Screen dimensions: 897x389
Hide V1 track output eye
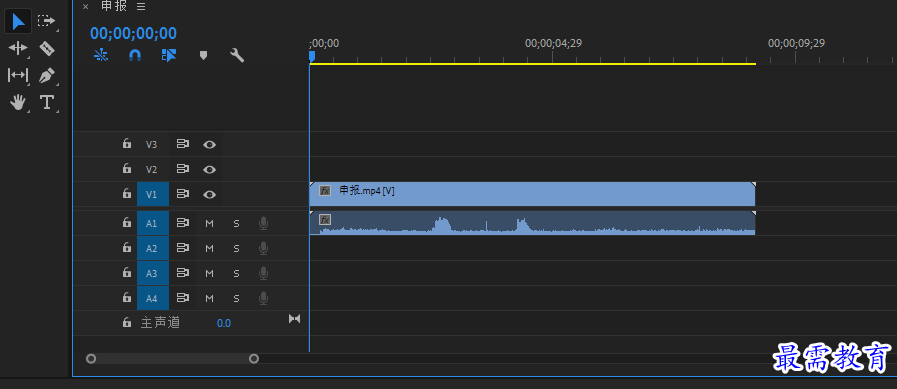[x=209, y=194]
